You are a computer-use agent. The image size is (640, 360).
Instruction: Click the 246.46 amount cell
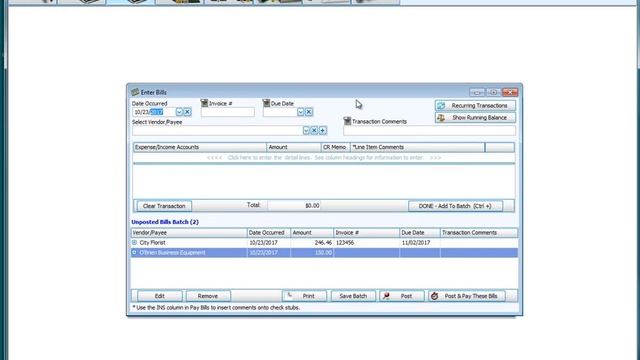click(x=312, y=242)
